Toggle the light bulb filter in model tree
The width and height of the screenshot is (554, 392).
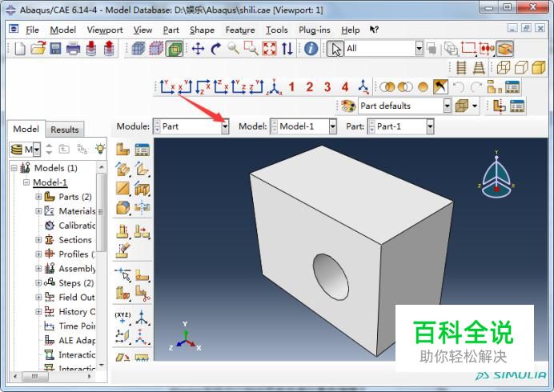(x=100, y=149)
